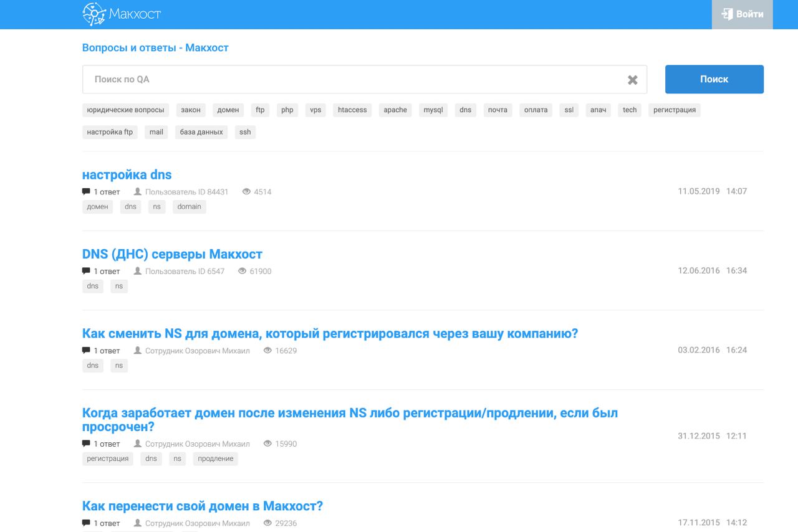Click user icon beside Пользователь ID 6547
Screen dimensions: 798x532
(138, 271)
